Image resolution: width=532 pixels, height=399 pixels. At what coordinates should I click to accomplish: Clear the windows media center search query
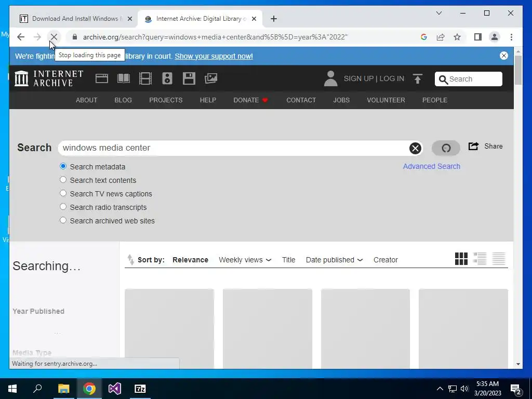415,148
